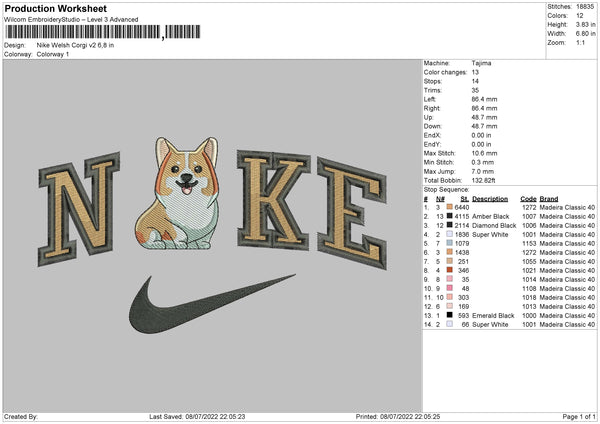Pick the Emerald Black color swatch

pos(451,315)
